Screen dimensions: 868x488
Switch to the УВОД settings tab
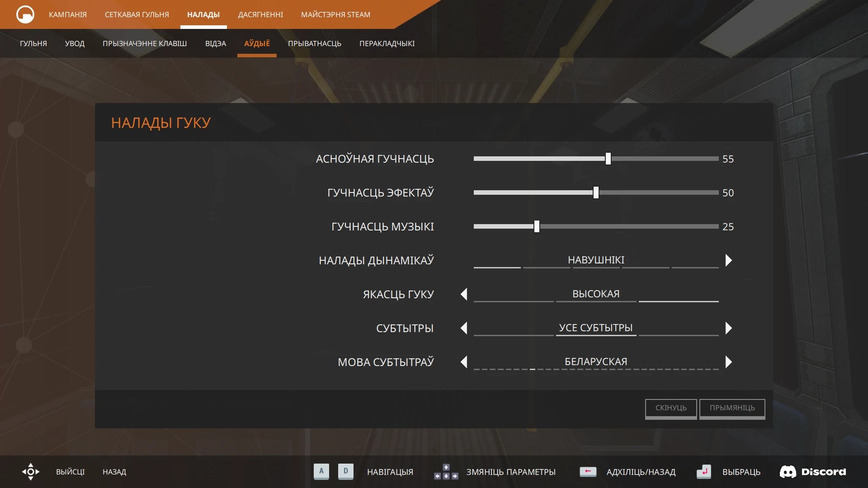click(x=75, y=43)
